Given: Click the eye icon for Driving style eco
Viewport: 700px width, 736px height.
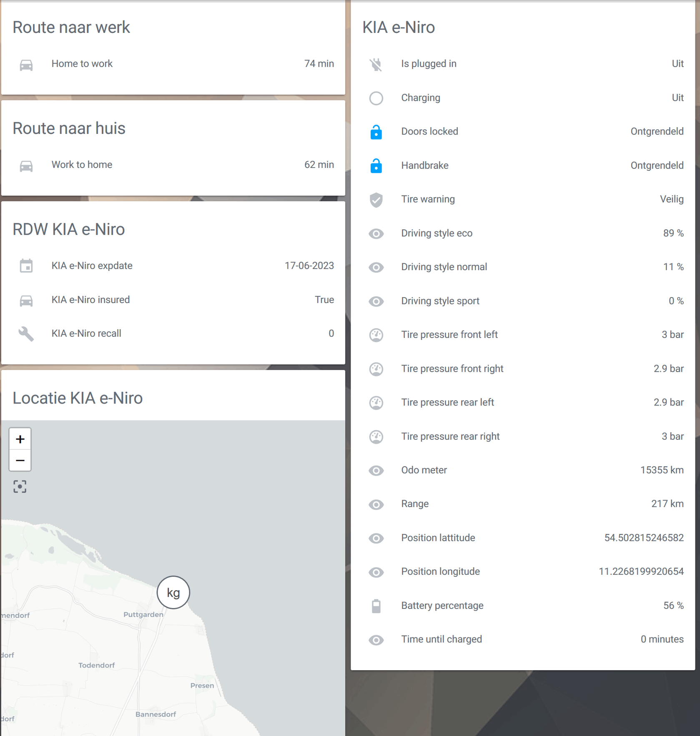Looking at the screenshot, I should point(376,234).
